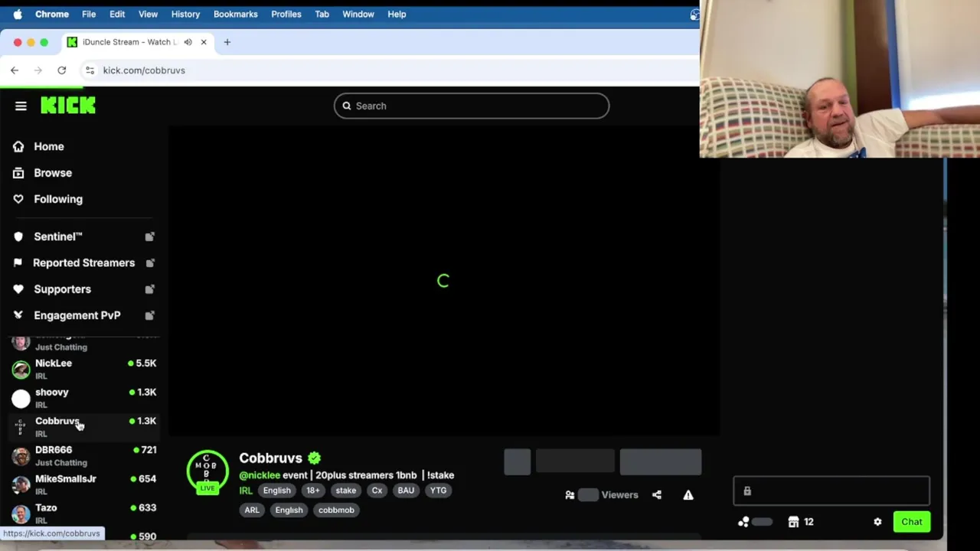Reload the page
The width and height of the screenshot is (980, 551).
pos(62,70)
